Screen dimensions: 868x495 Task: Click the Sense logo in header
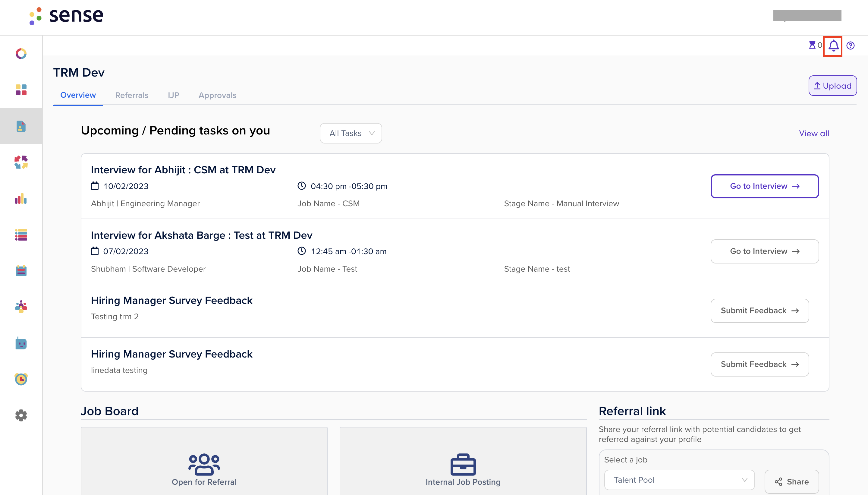coord(66,16)
